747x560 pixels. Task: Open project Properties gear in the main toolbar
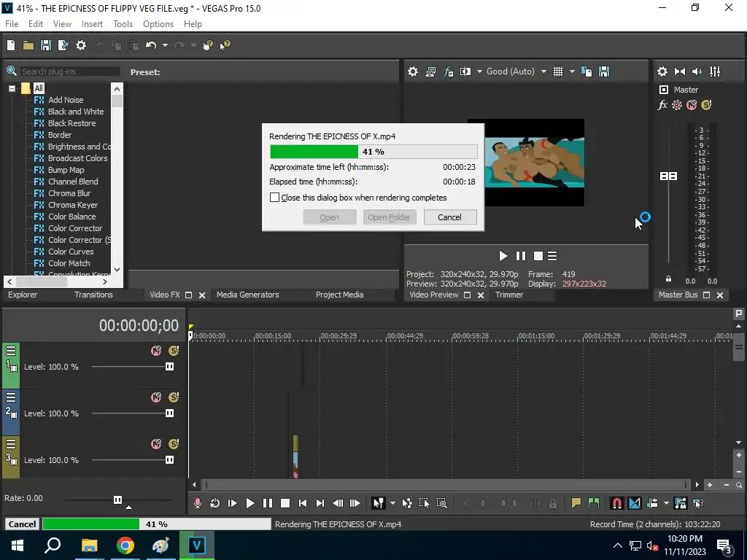pyautogui.click(x=81, y=45)
